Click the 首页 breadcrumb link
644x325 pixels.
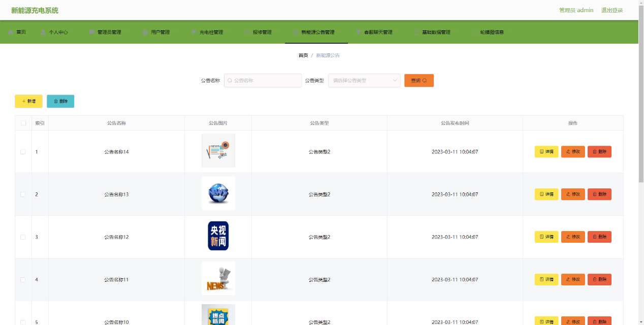(x=303, y=55)
